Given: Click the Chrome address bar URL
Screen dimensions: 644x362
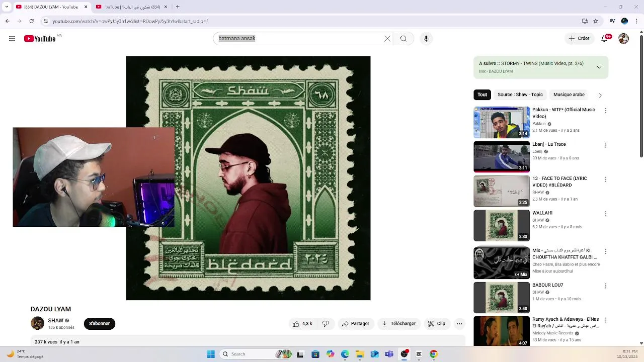Looking at the screenshot, I should click(x=130, y=21).
